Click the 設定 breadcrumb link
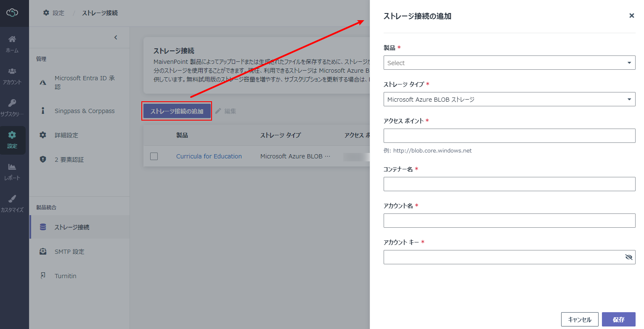Screen dimensions: 644x329 pyautogui.click(x=58, y=13)
